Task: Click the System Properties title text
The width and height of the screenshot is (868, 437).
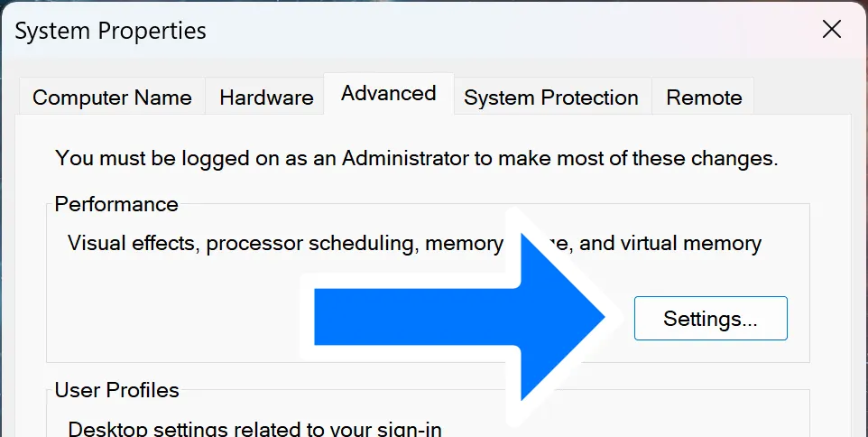Action: point(110,31)
